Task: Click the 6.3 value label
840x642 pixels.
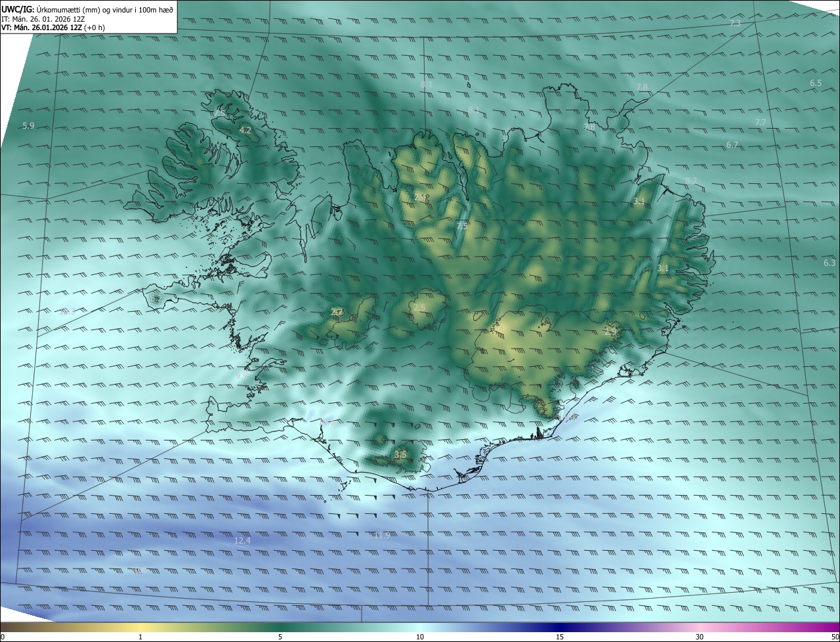Action: point(829,263)
